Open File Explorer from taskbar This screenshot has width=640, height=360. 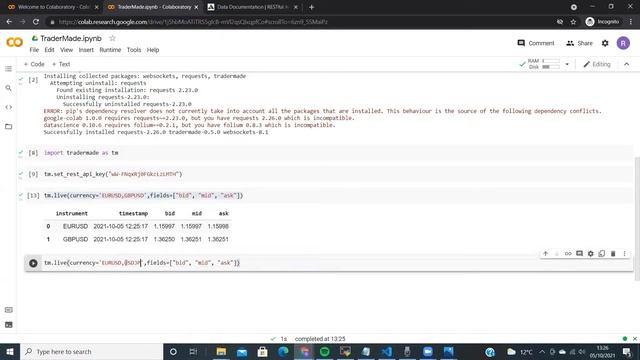[221, 351]
